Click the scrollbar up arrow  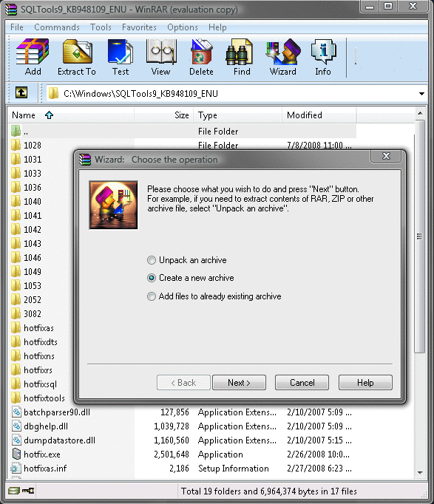click(x=420, y=113)
